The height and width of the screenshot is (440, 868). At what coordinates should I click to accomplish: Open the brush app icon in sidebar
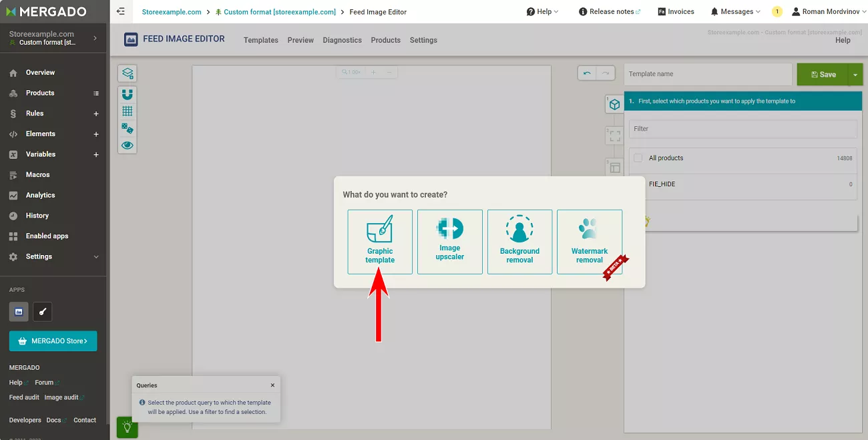pos(42,312)
